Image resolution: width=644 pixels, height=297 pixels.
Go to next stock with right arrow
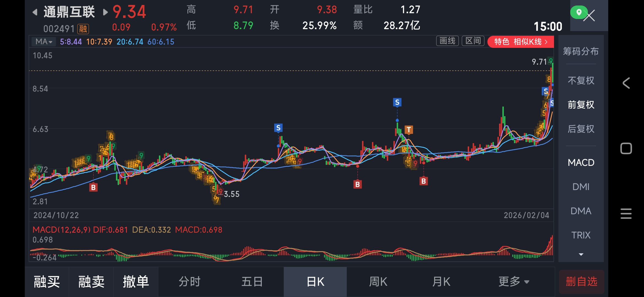click(x=105, y=12)
